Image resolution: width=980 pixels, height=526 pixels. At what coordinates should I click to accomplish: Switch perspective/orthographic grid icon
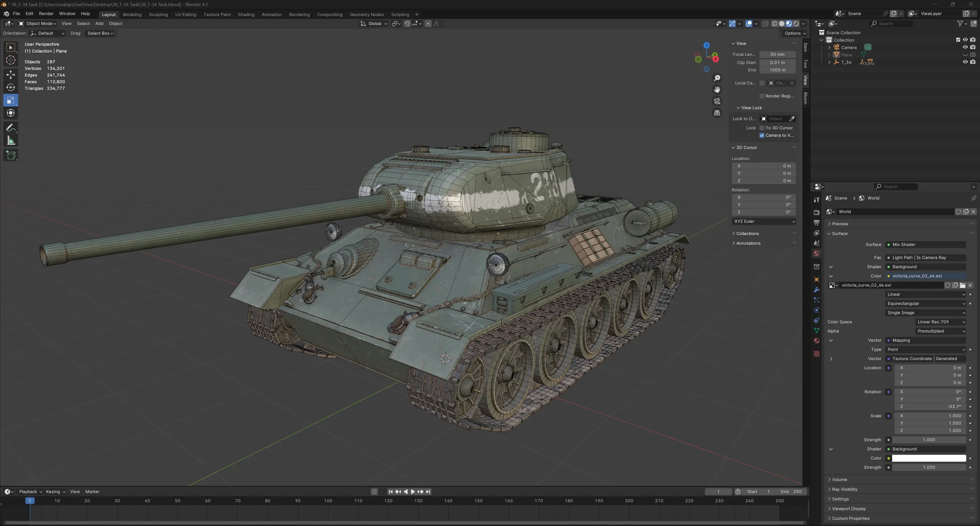[x=717, y=113]
